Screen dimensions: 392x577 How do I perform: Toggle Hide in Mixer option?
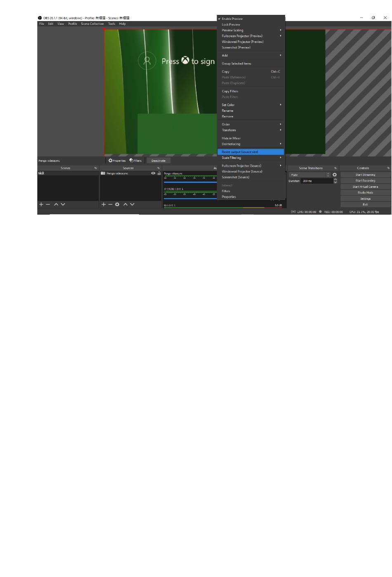pyautogui.click(x=251, y=138)
